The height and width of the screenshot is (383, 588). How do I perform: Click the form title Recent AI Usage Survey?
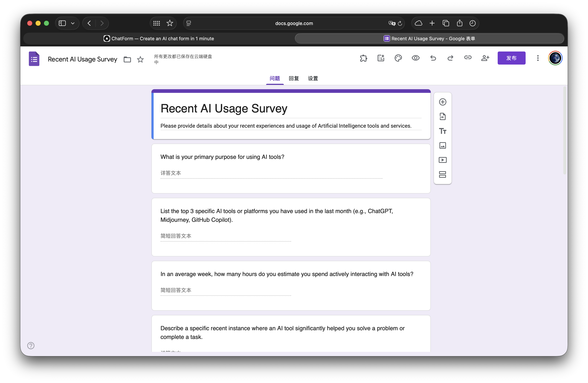[224, 108]
